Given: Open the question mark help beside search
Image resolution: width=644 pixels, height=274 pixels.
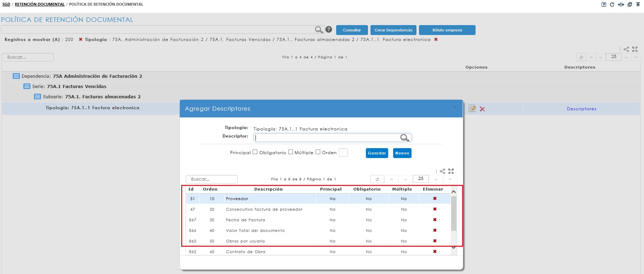Looking at the screenshot, I should pyautogui.click(x=329, y=30).
